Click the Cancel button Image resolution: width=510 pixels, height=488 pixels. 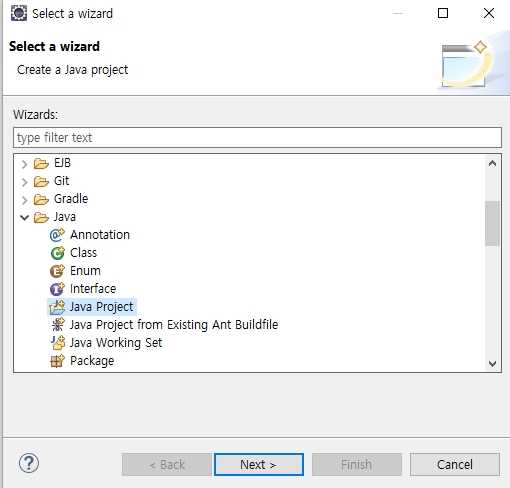[x=455, y=464]
